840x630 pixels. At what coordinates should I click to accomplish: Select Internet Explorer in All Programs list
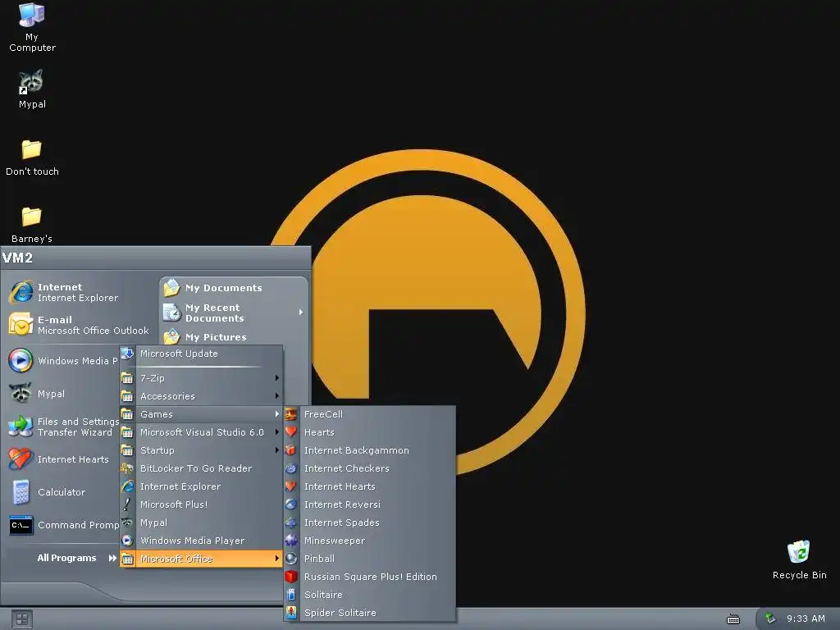[x=202, y=486]
